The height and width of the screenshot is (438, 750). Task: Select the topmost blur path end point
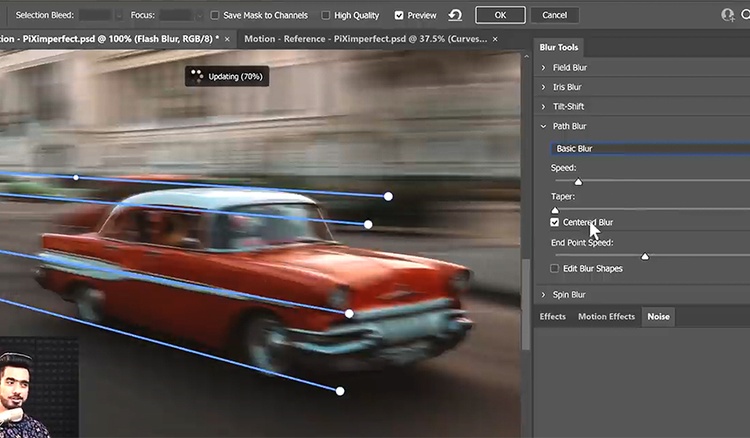pyautogui.click(x=388, y=196)
